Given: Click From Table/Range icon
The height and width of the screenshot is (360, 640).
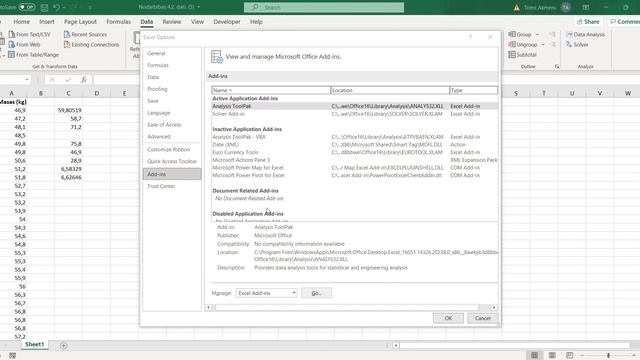Looking at the screenshot, I should coord(12,54).
